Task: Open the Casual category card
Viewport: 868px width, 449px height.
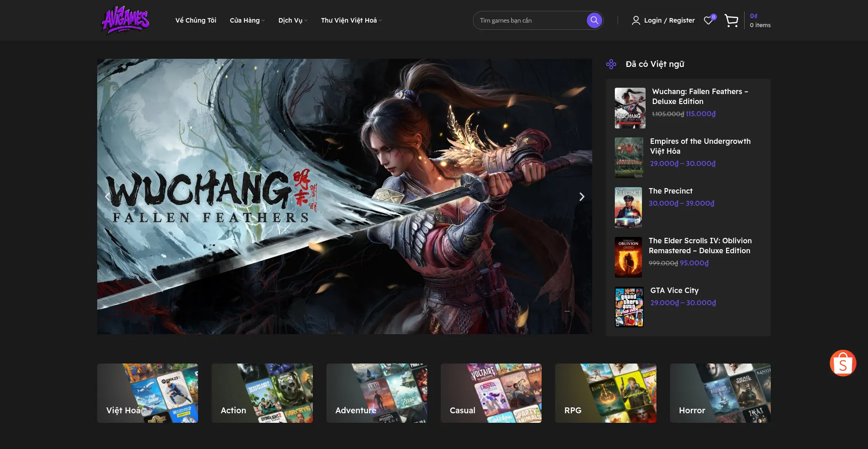Action: click(491, 393)
